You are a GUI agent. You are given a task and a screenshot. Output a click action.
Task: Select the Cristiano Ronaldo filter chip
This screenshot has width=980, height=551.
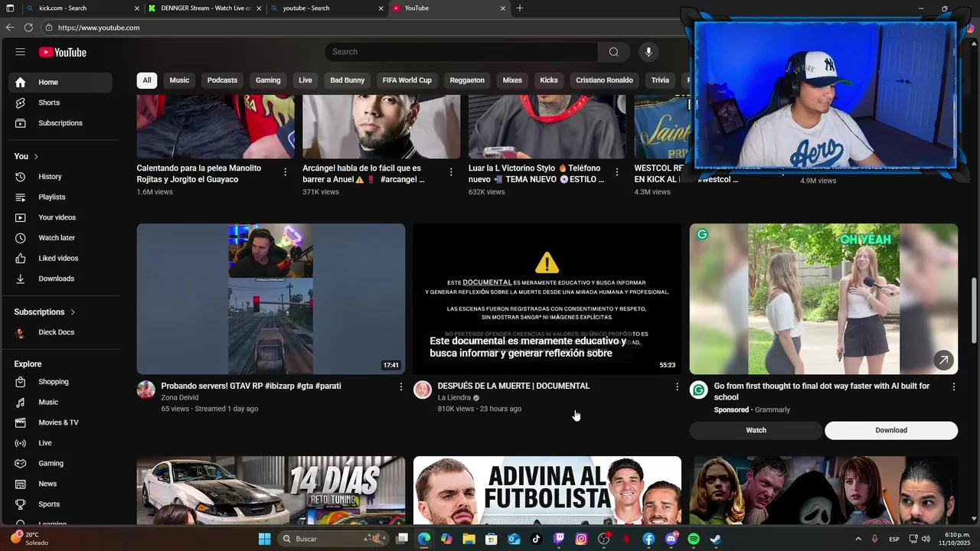pos(605,80)
